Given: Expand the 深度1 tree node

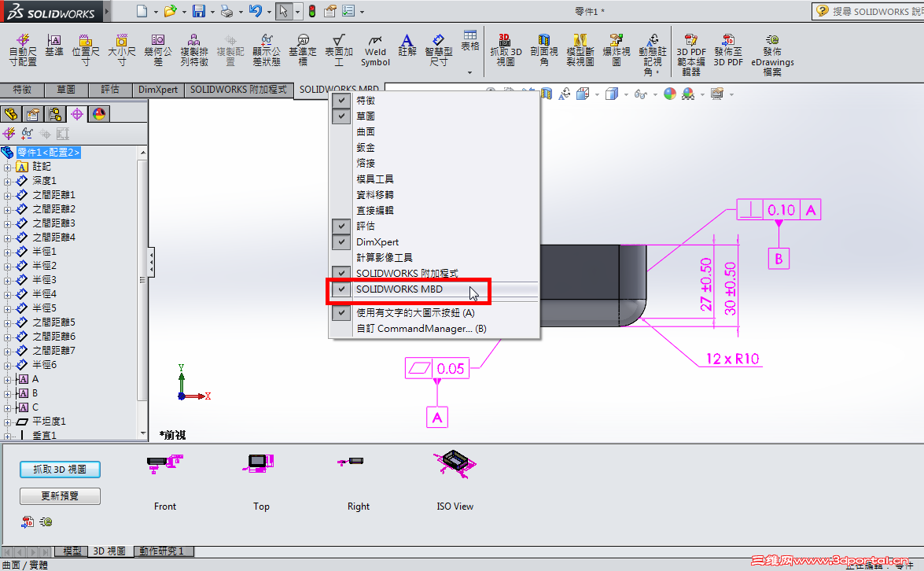Looking at the screenshot, I should [7, 182].
